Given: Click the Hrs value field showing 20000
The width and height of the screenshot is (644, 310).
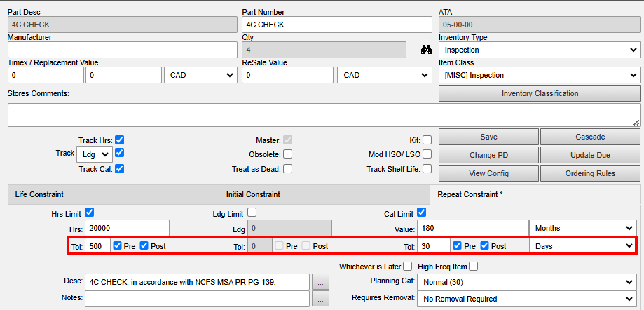Looking at the screenshot, I should point(128,228).
